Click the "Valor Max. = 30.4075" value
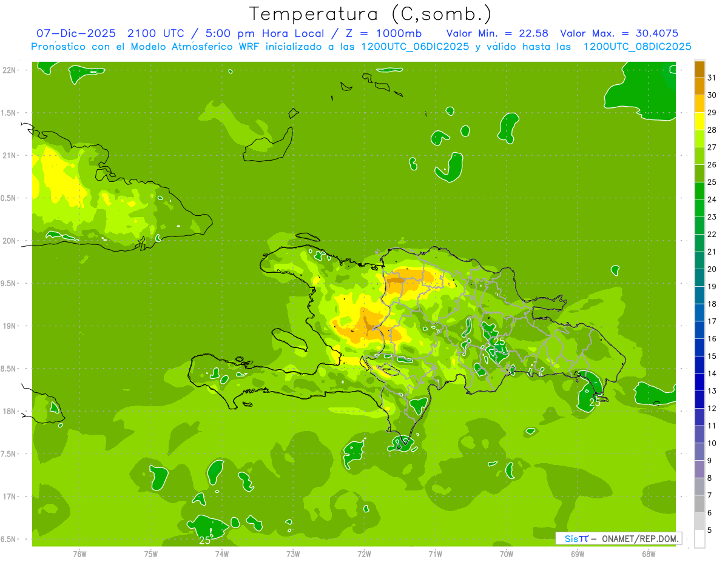The height and width of the screenshot is (562, 728). tap(619, 33)
